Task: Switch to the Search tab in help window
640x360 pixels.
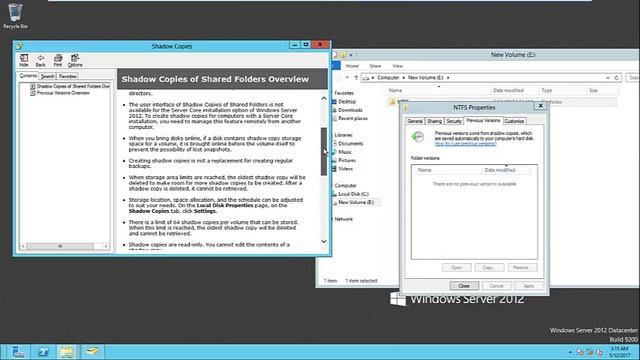Action: pos(47,76)
